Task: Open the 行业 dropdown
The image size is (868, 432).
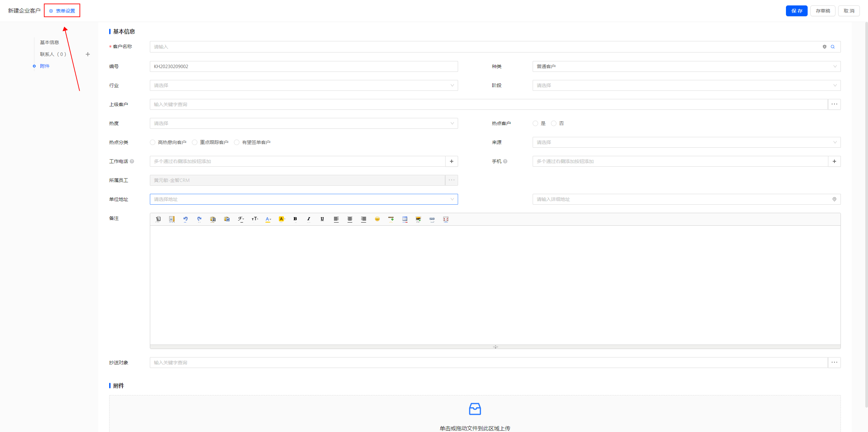Action: coord(304,85)
